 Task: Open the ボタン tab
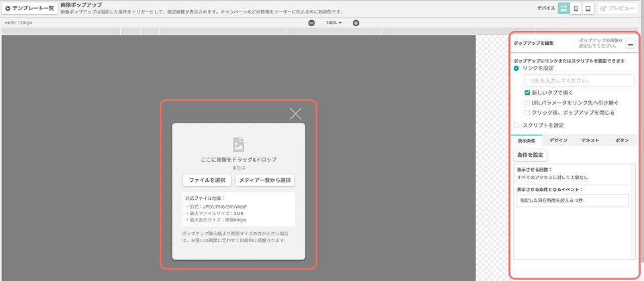coord(623,141)
